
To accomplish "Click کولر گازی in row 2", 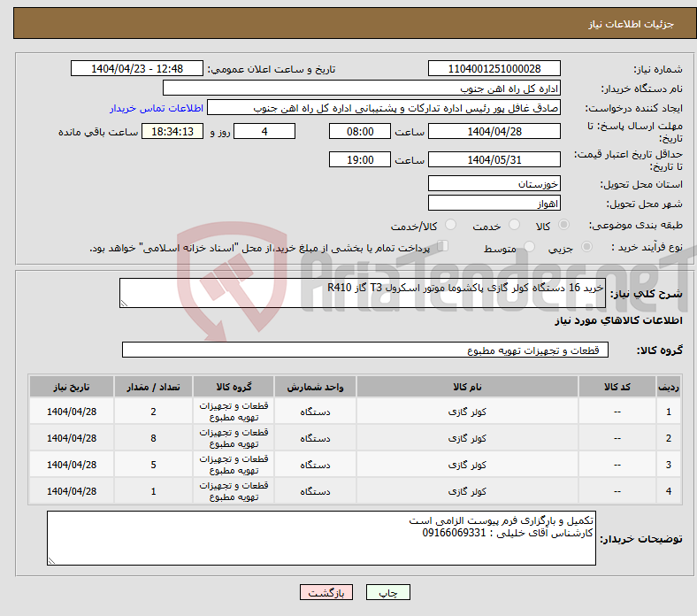I will pos(467,438).
